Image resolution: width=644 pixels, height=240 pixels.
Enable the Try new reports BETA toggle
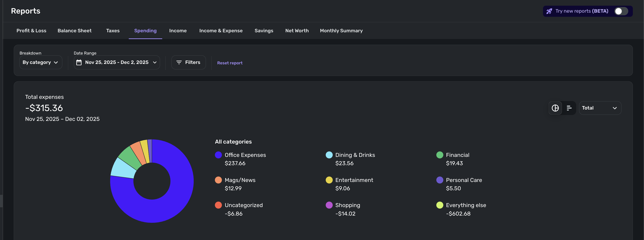(x=621, y=11)
